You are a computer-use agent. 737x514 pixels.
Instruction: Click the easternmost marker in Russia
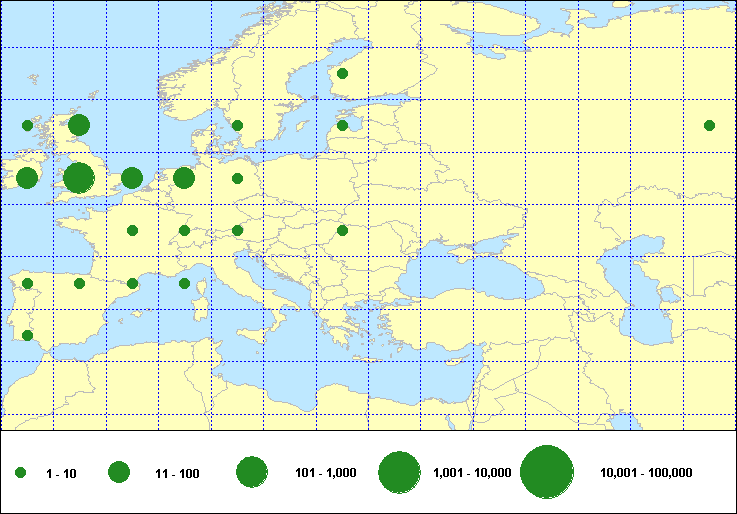coord(709,125)
